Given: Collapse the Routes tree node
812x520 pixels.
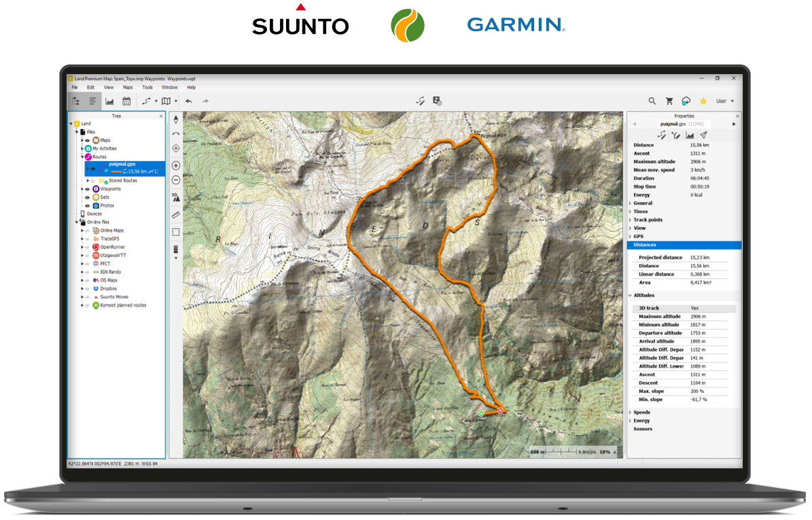Looking at the screenshot, I should click(x=82, y=157).
